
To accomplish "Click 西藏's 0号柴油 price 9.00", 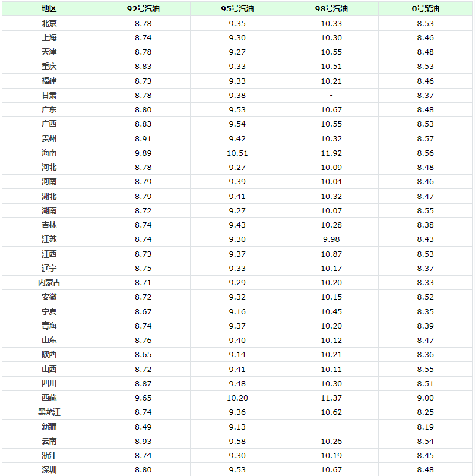I will pos(425,398).
